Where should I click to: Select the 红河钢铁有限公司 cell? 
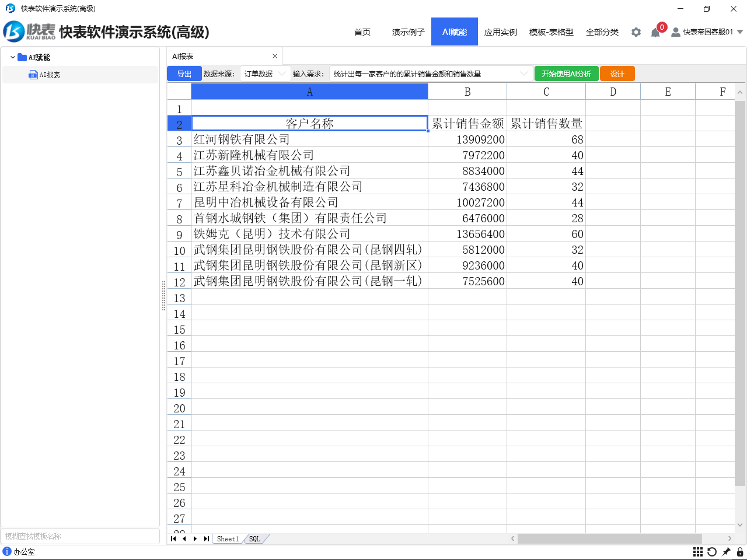pos(309,139)
